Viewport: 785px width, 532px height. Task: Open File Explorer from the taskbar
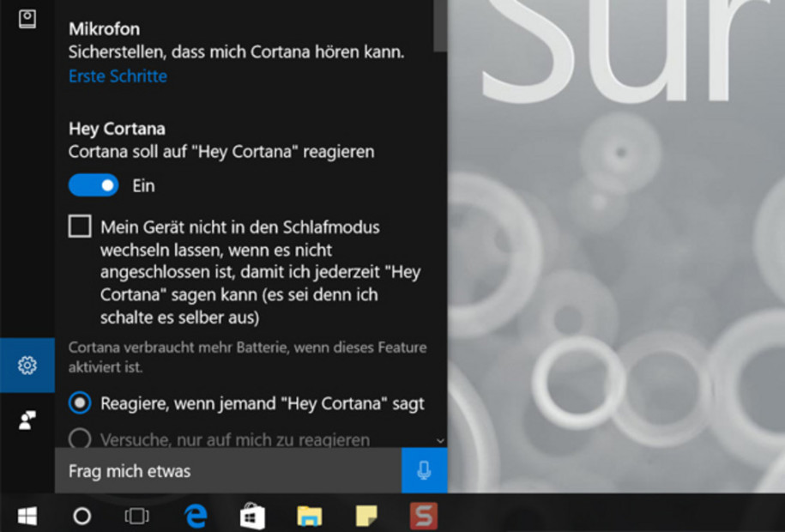[x=309, y=516]
